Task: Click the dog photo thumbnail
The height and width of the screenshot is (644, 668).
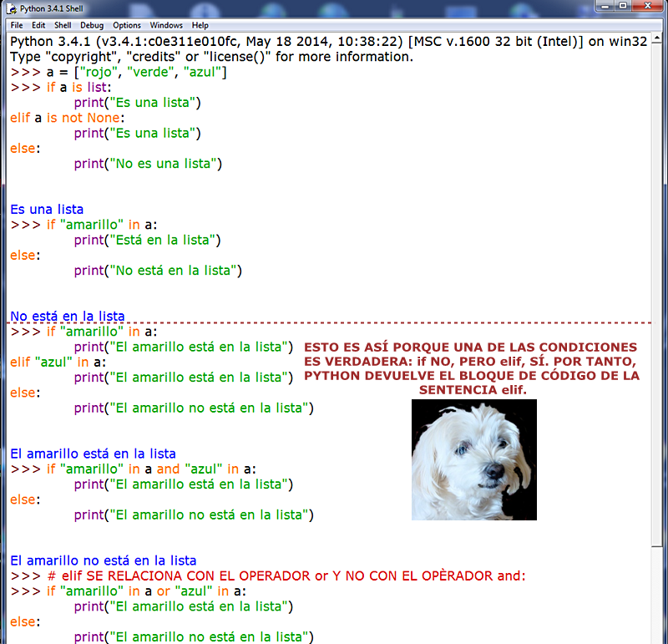Action: click(473, 460)
